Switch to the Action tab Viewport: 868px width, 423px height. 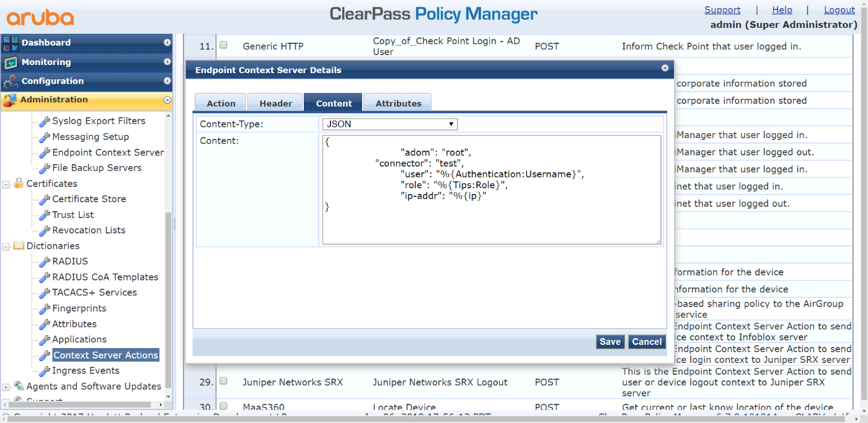point(221,103)
